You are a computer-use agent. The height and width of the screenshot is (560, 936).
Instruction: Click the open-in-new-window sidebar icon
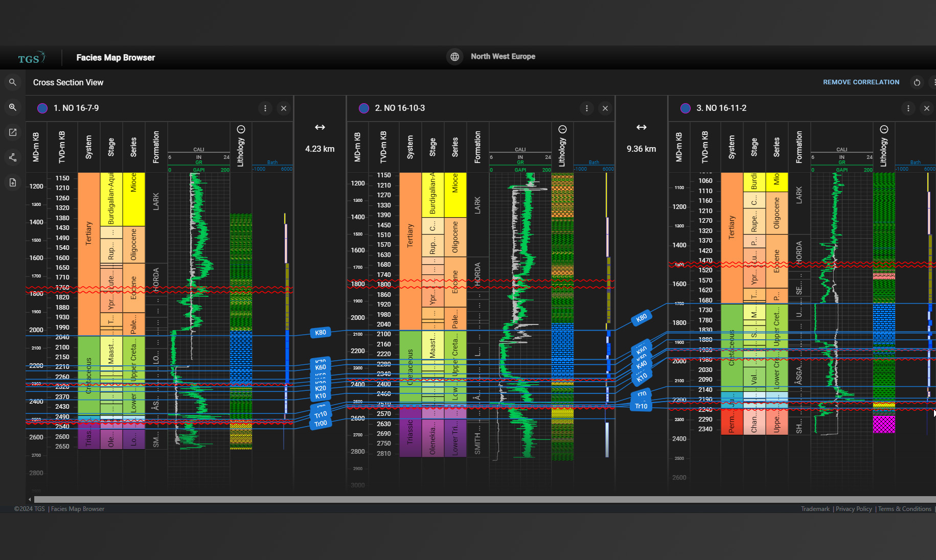pyautogui.click(x=13, y=132)
